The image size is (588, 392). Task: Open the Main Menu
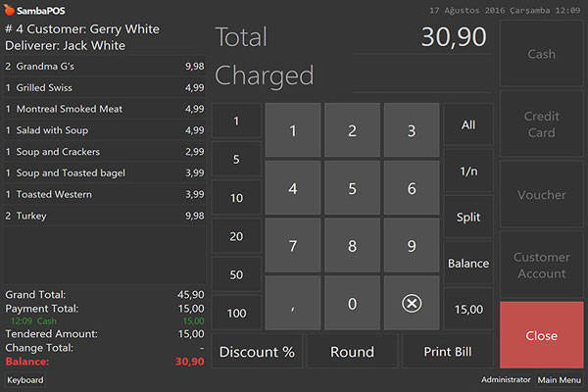coord(560,379)
